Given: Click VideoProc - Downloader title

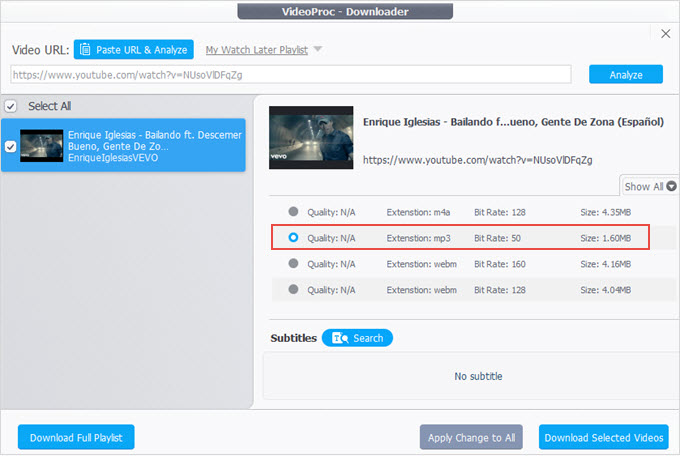Looking at the screenshot, I should 345,11.
